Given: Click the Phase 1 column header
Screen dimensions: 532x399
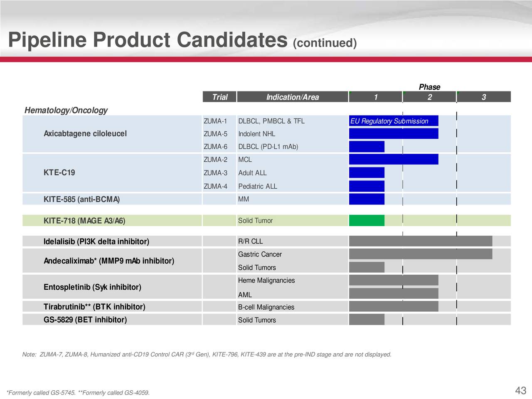Looking at the screenshot, I should click(x=376, y=97).
